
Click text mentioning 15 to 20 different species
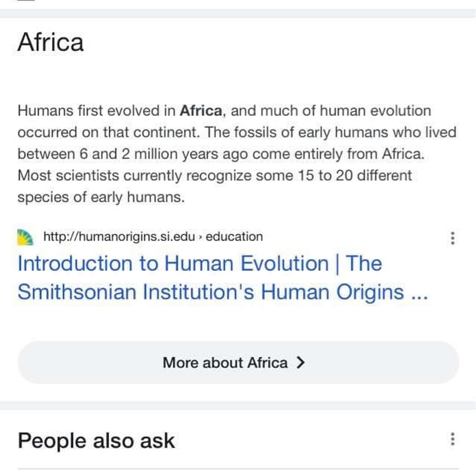[215, 186]
